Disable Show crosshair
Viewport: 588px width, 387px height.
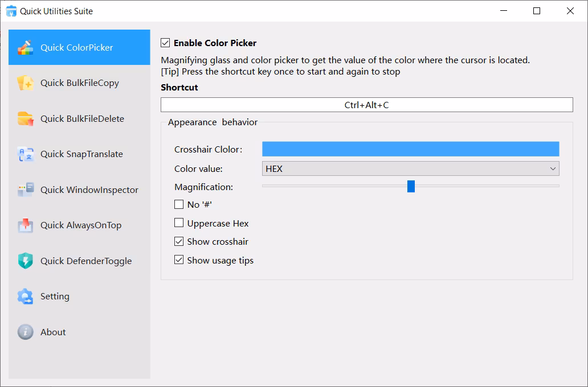click(179, 241)
